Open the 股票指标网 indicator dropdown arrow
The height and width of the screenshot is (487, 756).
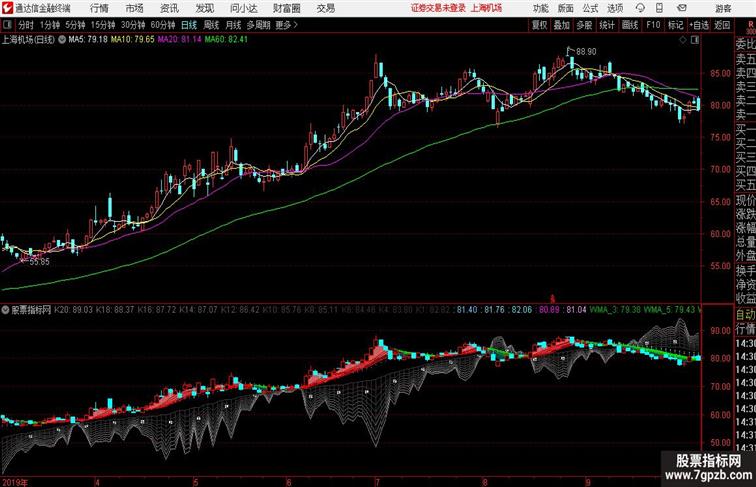click(x=5, y=310)
